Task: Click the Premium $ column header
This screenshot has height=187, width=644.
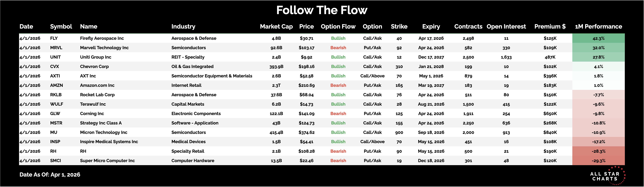Action: click(x=550, y=27)
